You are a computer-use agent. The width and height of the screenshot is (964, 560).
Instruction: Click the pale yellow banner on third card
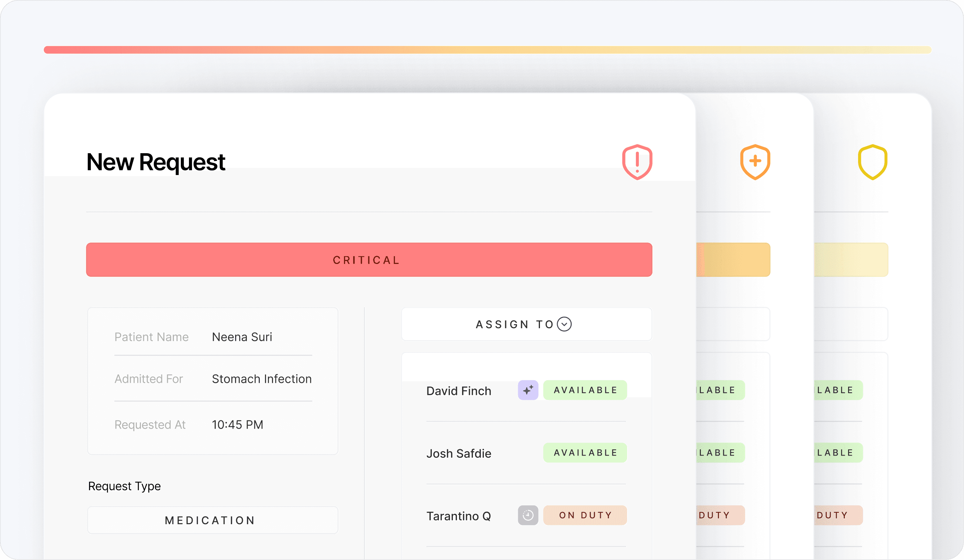pos(851,260)
